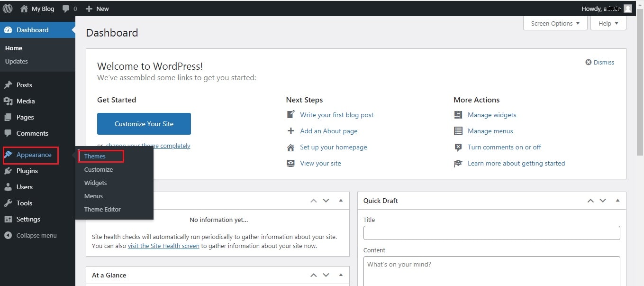Click the Plugins plug icon
Image resolution: width=644 pixels, height=286 pixels.
click(8, 171)
